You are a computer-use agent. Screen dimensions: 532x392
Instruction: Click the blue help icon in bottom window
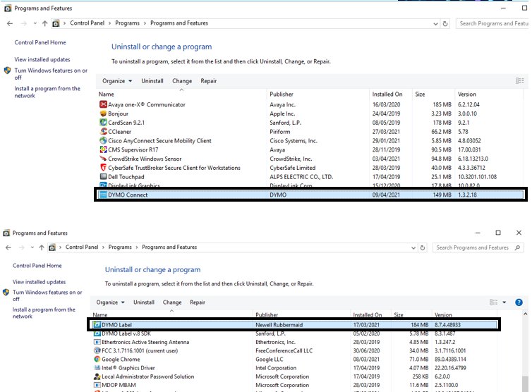519,302
